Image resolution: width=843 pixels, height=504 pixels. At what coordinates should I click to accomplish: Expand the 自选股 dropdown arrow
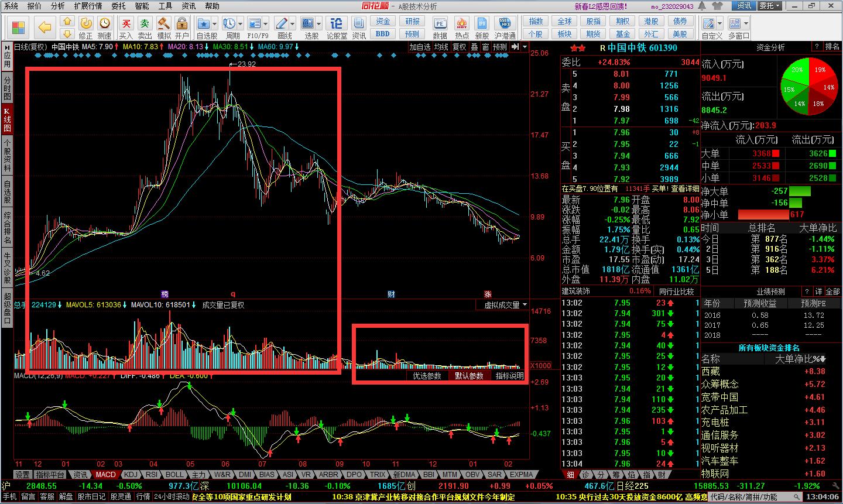pos(215,24)
